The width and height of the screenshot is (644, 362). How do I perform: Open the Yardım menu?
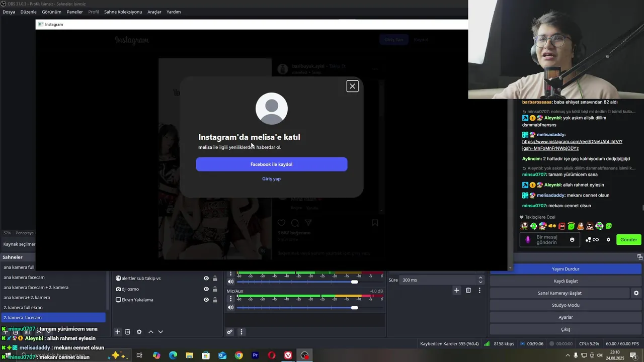click(174, 12)
